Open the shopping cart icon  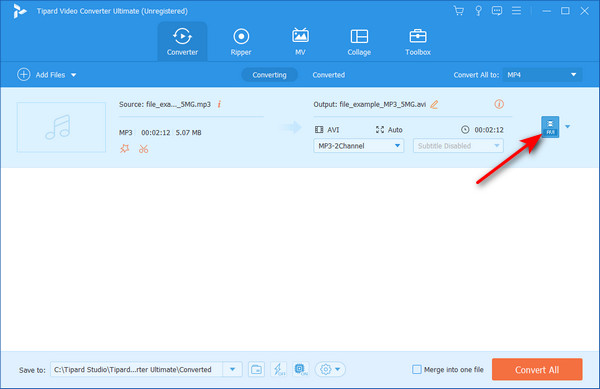coord(458,11)
